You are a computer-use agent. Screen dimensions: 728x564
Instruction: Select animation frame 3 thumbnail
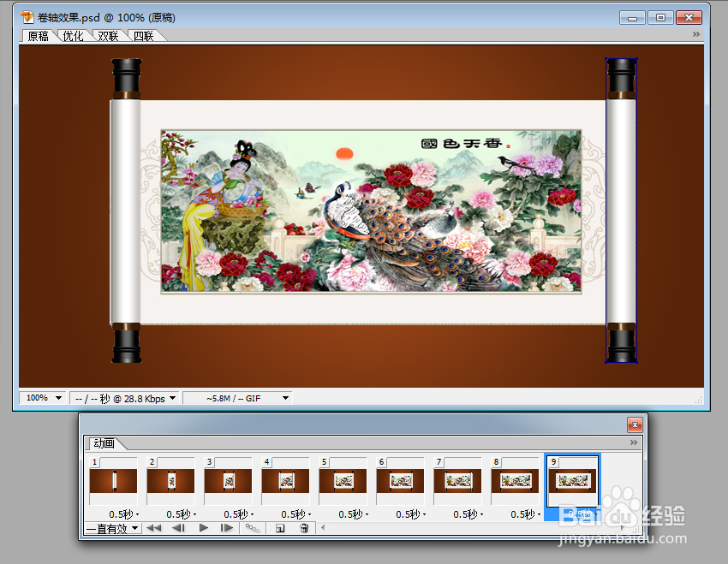pyautogui.click(x=228, y=481)
